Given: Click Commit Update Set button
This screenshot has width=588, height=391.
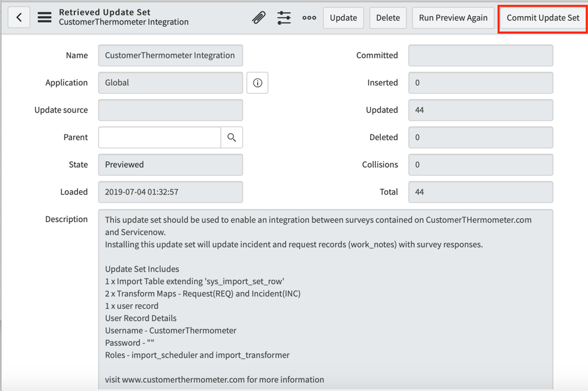Looking at the screenshot, I should click(x=543, y=18).
